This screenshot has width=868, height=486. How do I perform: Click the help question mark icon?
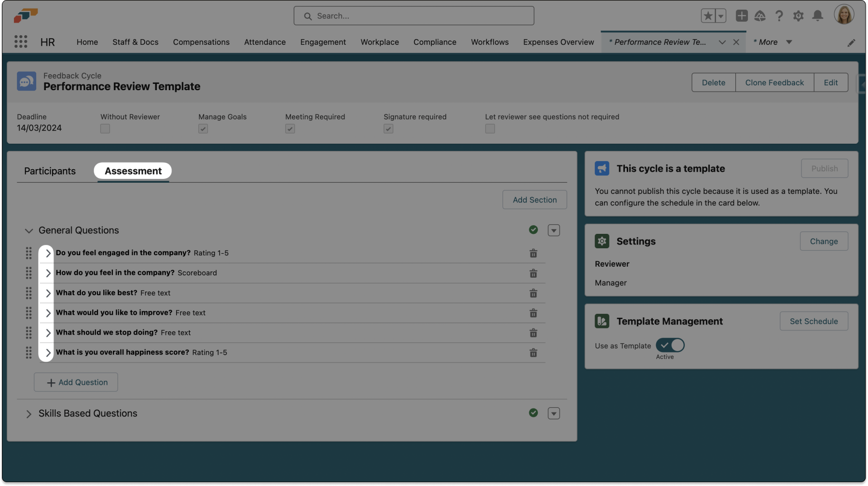click(x=779, y=16)
